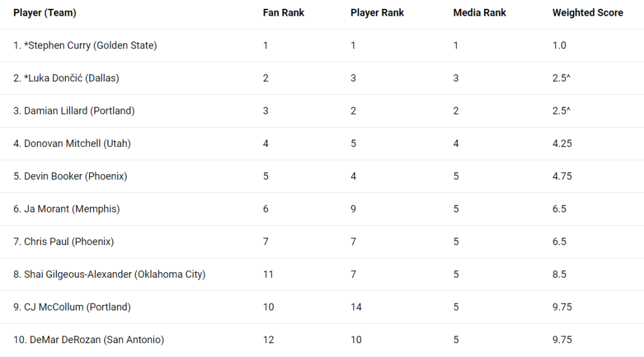Select the Stephen Curry (Golden State) row
The height and width of the screenshot is (357, 644).
[322, 45]
